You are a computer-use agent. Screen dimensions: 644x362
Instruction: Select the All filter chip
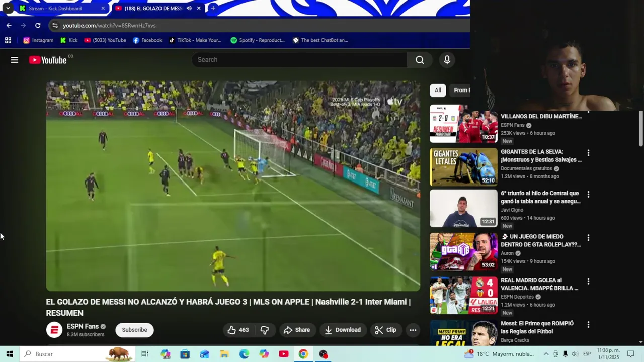coord(438,90)
